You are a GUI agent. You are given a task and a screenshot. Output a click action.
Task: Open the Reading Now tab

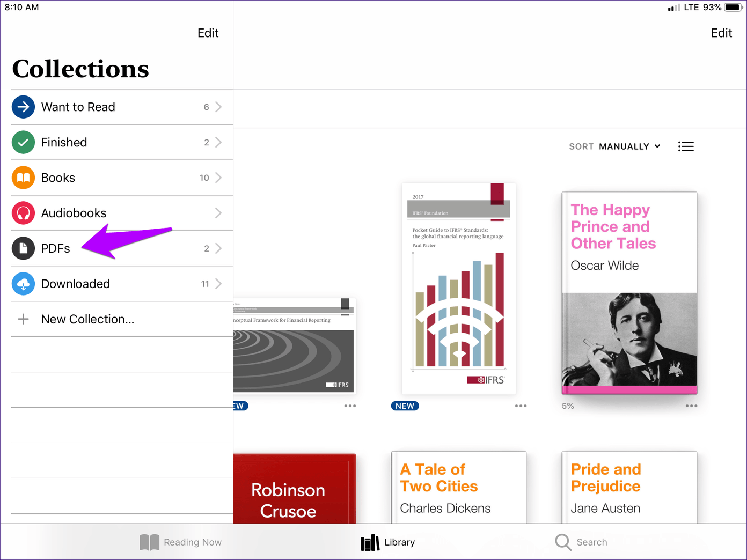click(x=181, y=542)
